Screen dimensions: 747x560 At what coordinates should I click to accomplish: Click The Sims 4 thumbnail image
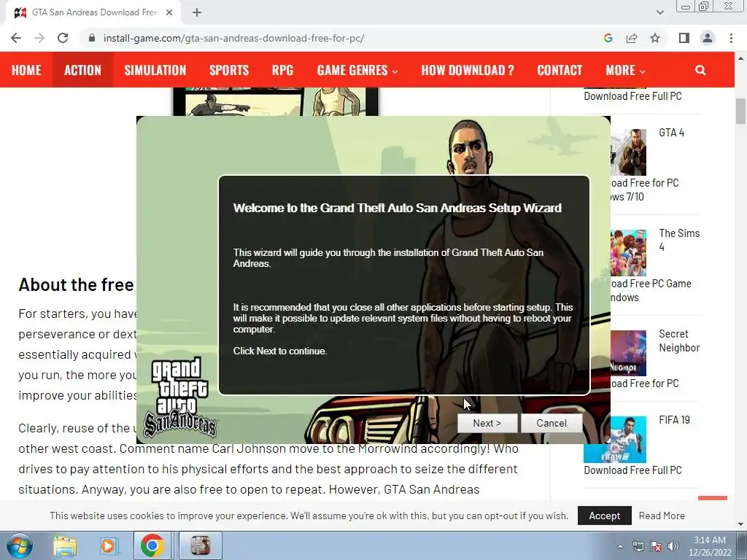point(629,253)
